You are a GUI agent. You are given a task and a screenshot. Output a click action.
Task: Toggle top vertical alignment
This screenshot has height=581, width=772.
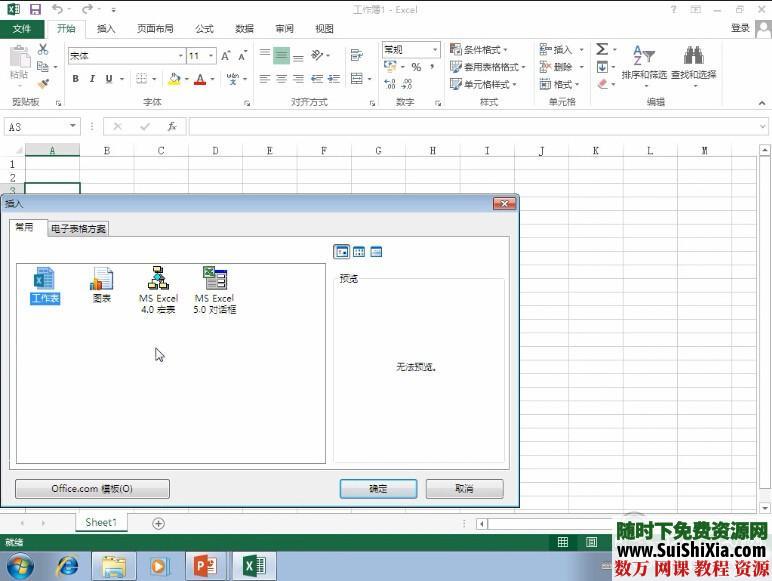pos(265,53)
